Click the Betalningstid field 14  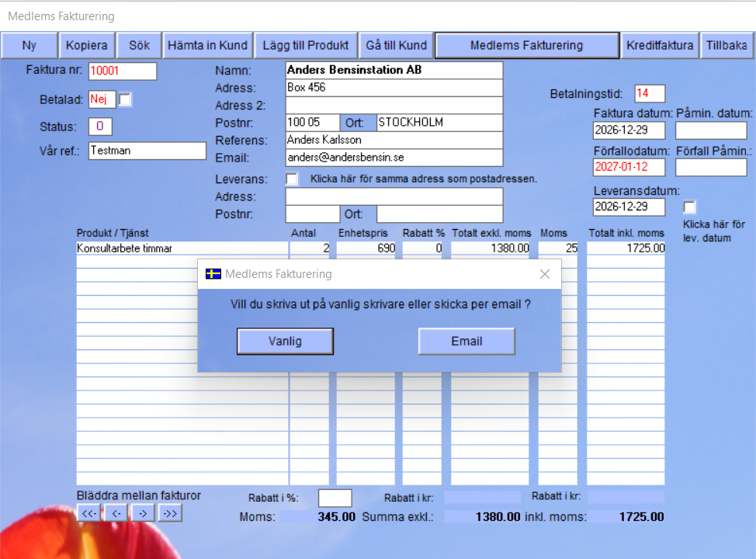point(650,94)
